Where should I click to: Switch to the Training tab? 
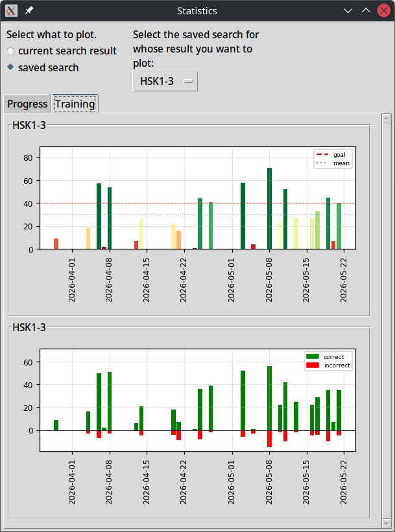tap(75, 104)
